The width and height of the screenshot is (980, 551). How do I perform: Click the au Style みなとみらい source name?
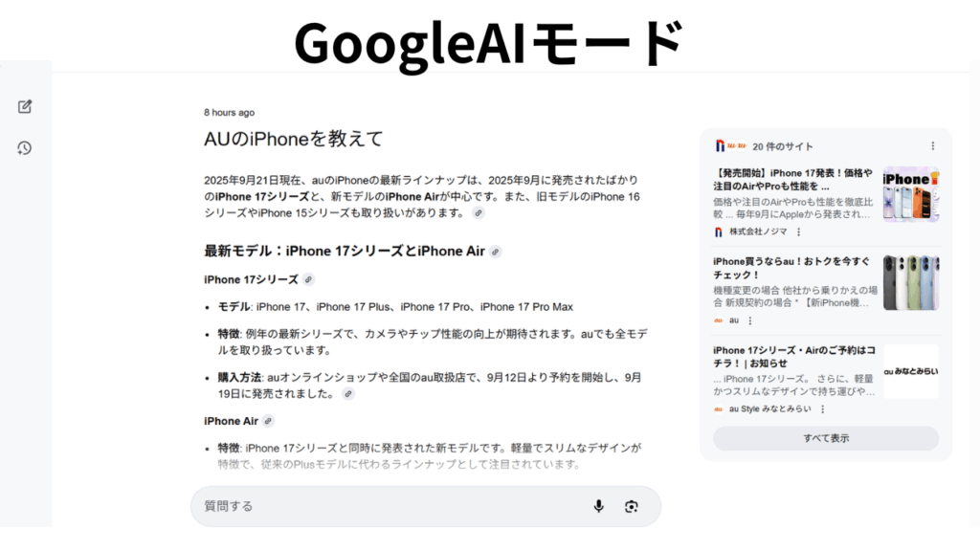click(x=770, y=409)
